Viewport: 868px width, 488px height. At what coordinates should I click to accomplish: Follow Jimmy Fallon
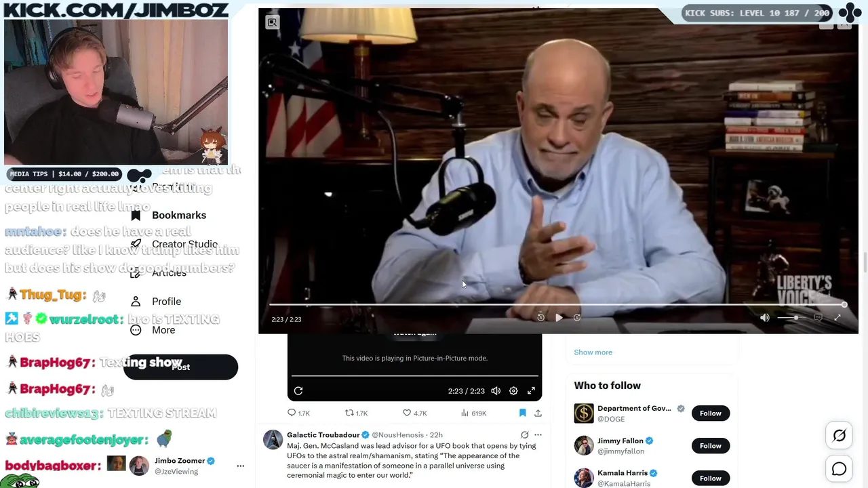(x=710, y=445)
